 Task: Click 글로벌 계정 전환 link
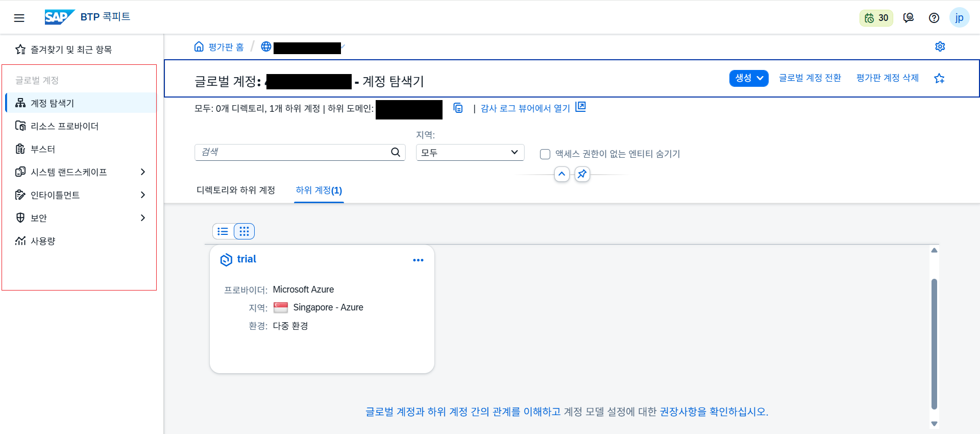(810, 78)
